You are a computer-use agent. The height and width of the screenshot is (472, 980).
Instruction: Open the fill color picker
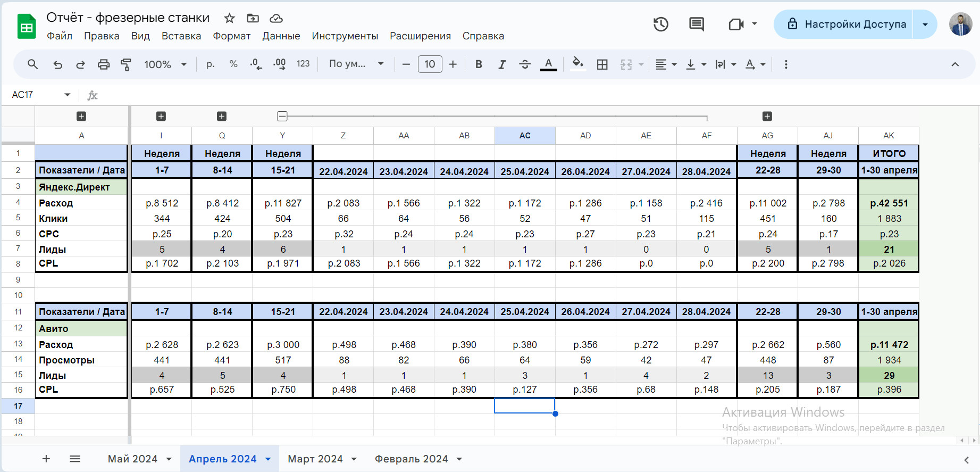pos(577,64)
